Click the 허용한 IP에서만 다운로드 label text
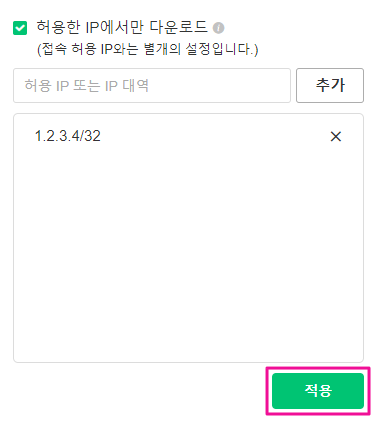 click(122, 27)
